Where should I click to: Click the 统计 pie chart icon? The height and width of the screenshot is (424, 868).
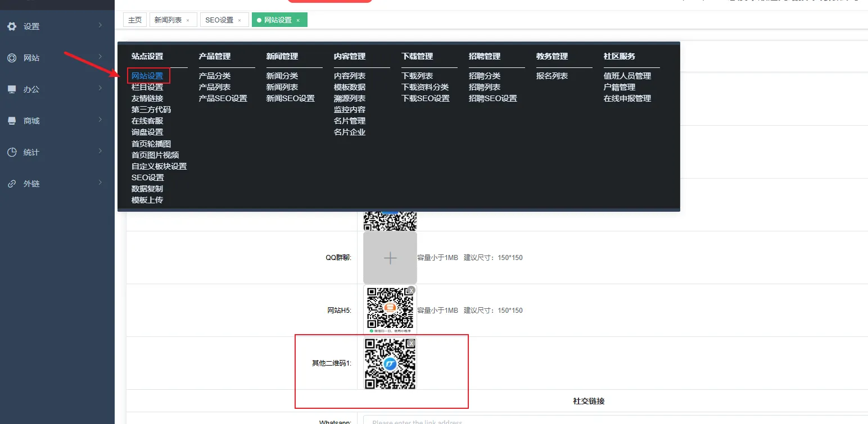tap(11, 152)
